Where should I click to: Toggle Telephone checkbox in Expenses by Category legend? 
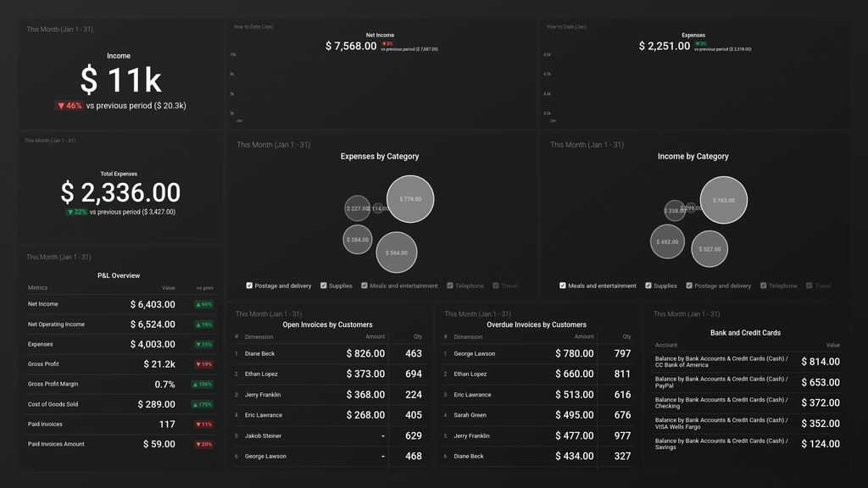click(450, 286)
